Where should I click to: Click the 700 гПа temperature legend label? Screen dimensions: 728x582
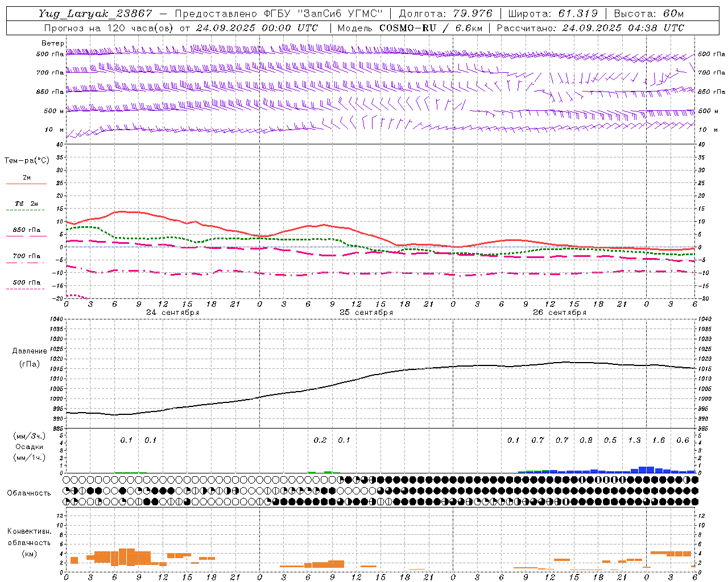click(27, 256)
